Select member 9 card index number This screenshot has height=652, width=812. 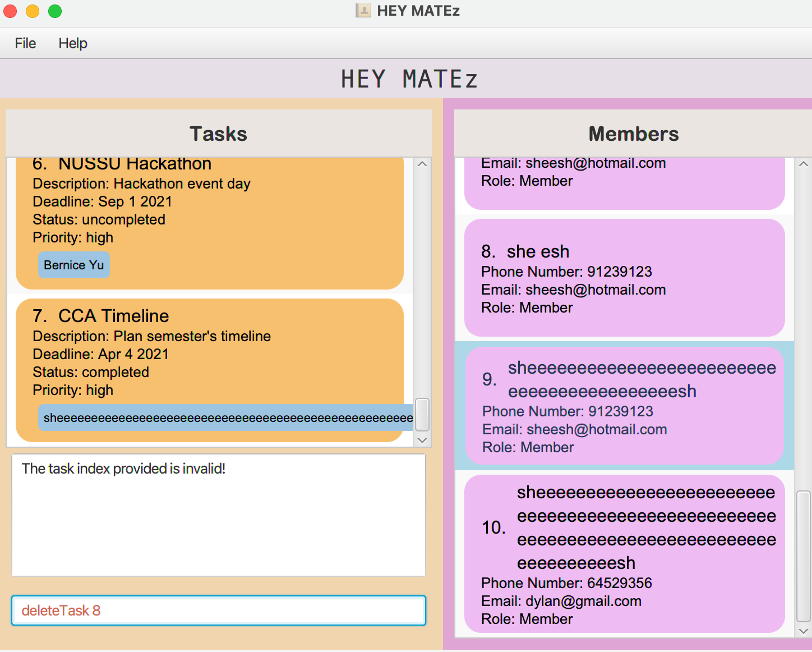coord(490,379)
